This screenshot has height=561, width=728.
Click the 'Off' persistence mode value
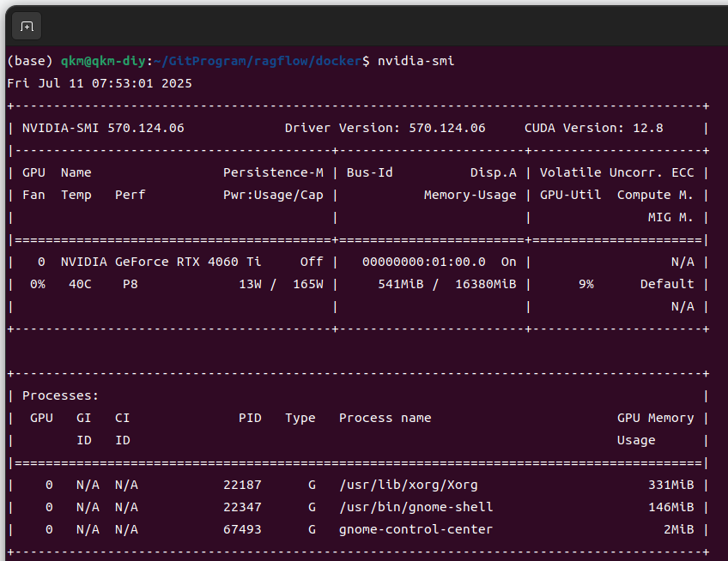tap(312, 262)
